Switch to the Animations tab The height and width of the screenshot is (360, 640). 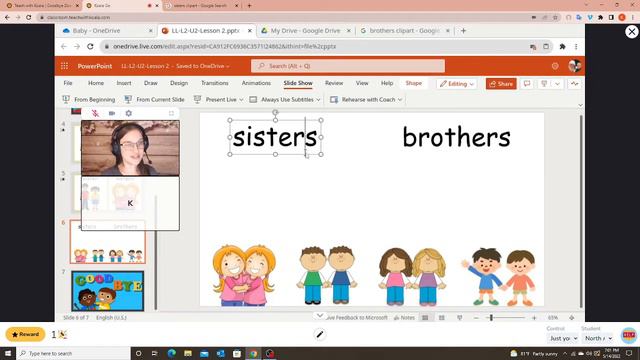[x=256, y=83]
